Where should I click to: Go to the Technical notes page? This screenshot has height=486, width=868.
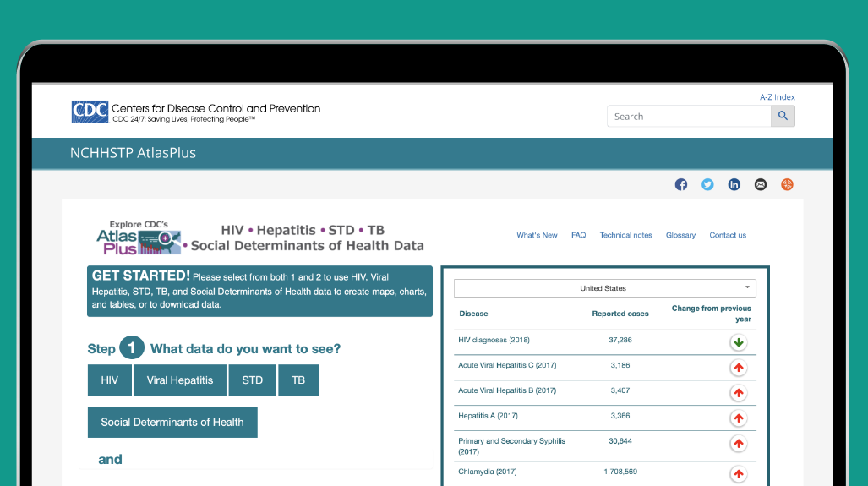click(625, 235)
